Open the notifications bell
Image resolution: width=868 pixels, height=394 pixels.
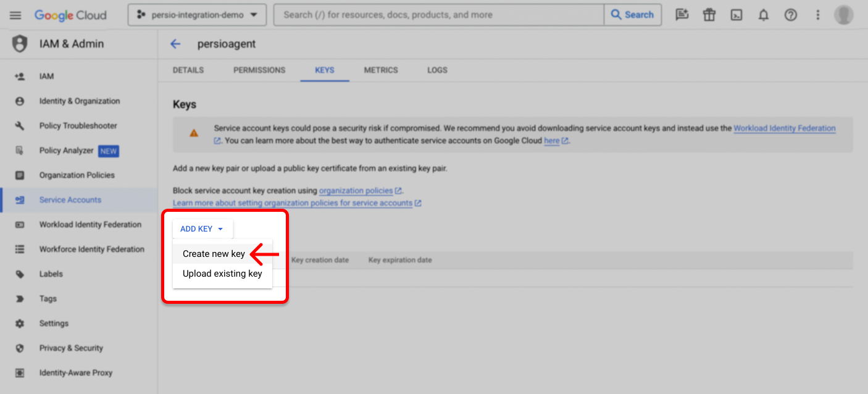(763, 15)
